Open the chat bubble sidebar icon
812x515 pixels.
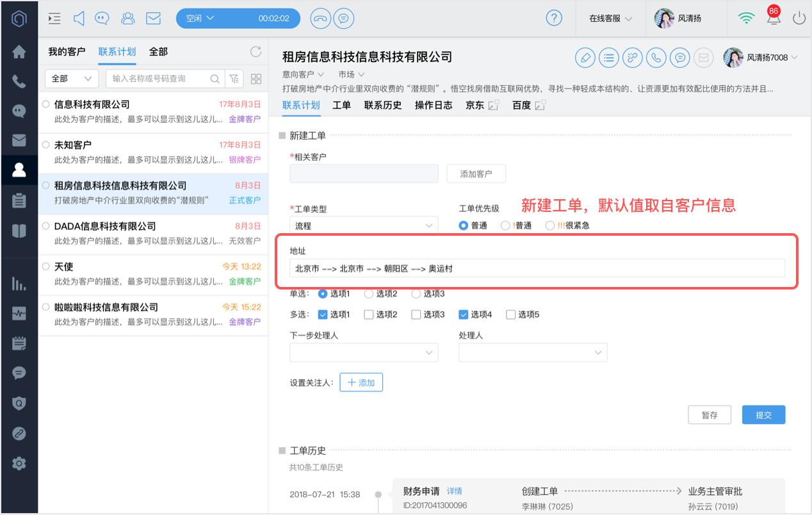coord(19,111)
